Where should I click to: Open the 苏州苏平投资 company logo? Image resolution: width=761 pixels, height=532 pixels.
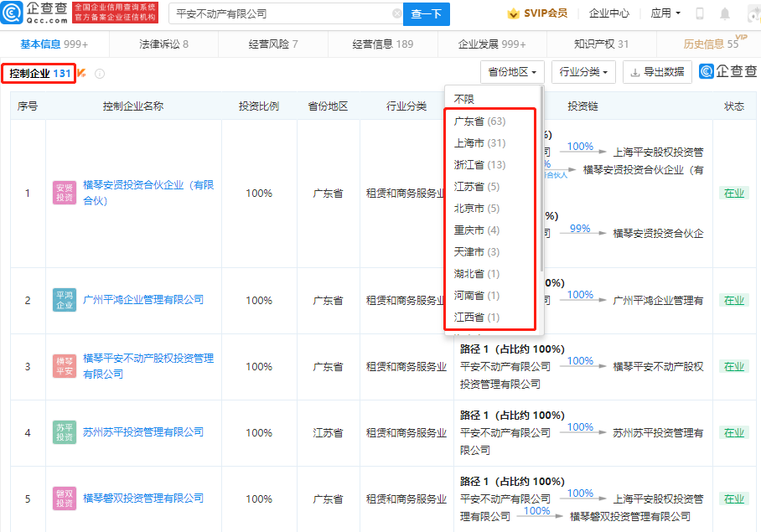click(x=65, y=432)
